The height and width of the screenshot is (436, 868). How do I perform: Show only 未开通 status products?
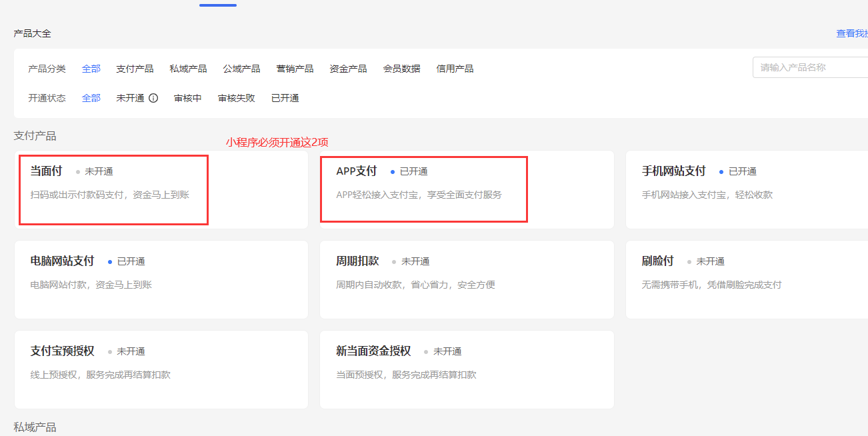pyautogui.click(x=130, y=98)
